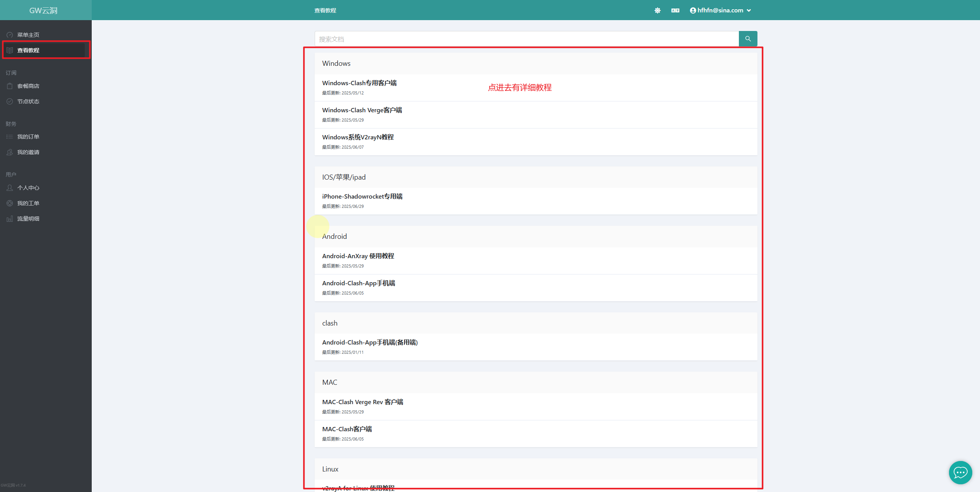Click the search magnifier button
The width and height of the screenshot is (980, 492).
tap(748, 39)
